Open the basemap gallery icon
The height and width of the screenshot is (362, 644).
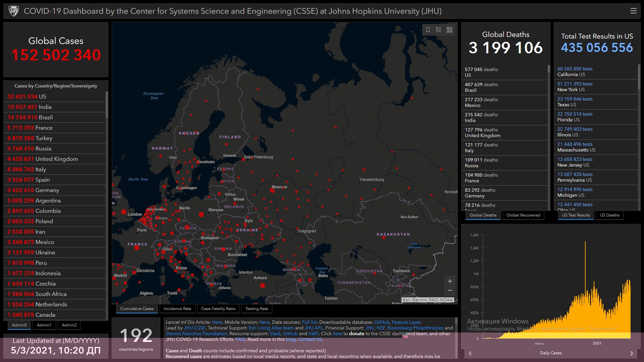tap(449, 30)
